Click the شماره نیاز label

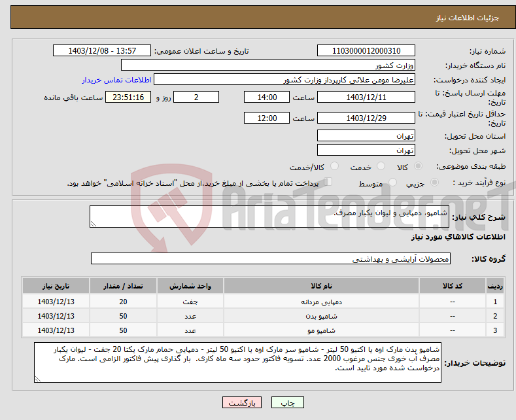[487, 51]
